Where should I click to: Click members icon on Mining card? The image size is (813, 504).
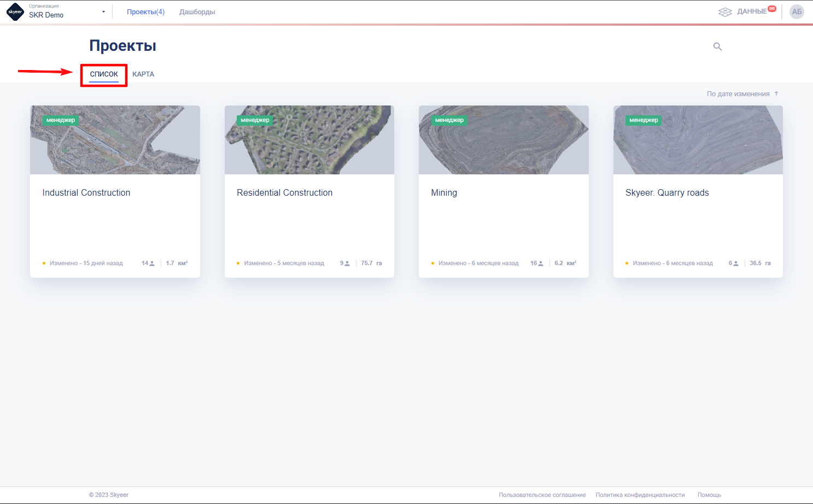(541, 263)
